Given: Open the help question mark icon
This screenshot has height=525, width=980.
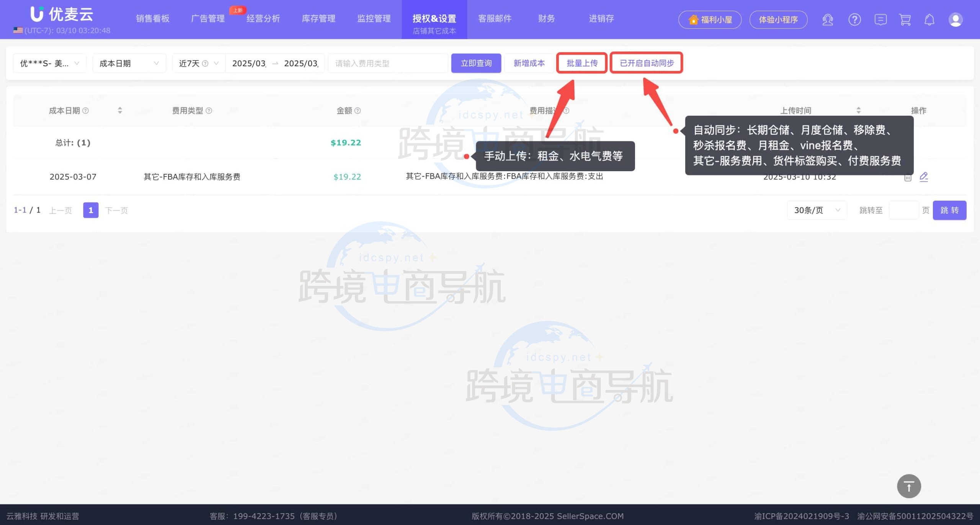Looking at the screenshot, I should pos(854,20).
